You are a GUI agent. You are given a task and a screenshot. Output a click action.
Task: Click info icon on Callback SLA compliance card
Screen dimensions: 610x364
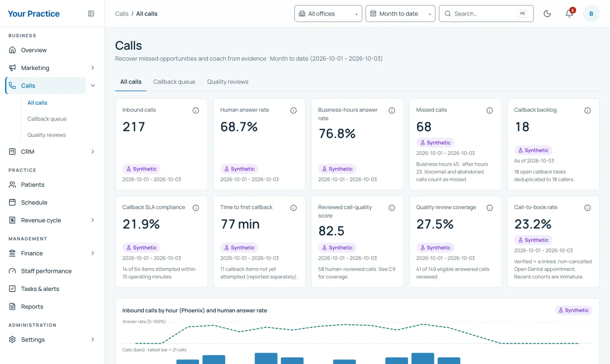click(x=196, y=208)
